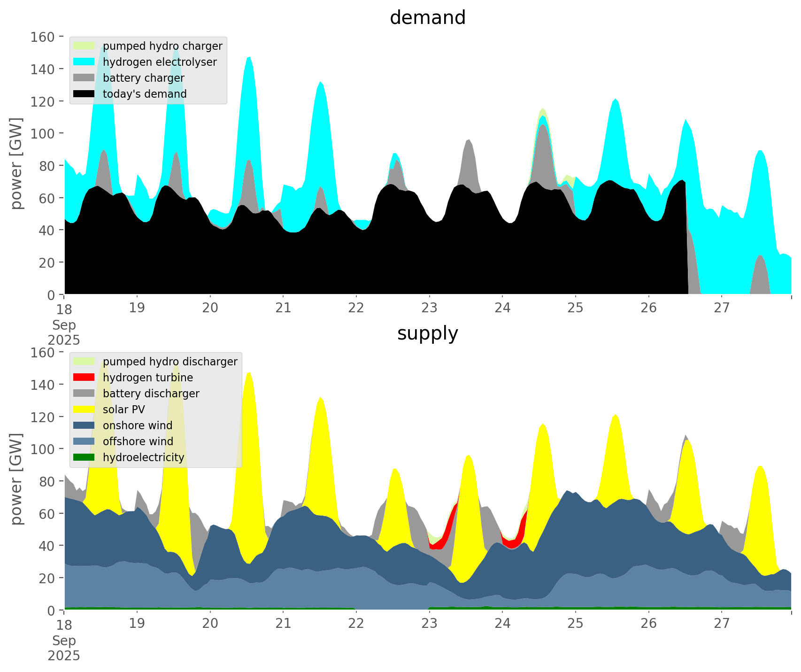The width and height of the screenshot is (801, 672).
Task: Click the pumped hydro discharger legend label
Action: pyautogui.click(x=170, y=362)
